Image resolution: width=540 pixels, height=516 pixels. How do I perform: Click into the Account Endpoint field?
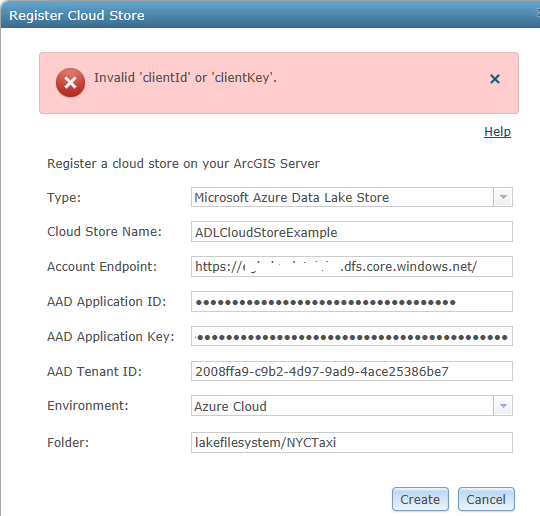[x=352, y=266]
